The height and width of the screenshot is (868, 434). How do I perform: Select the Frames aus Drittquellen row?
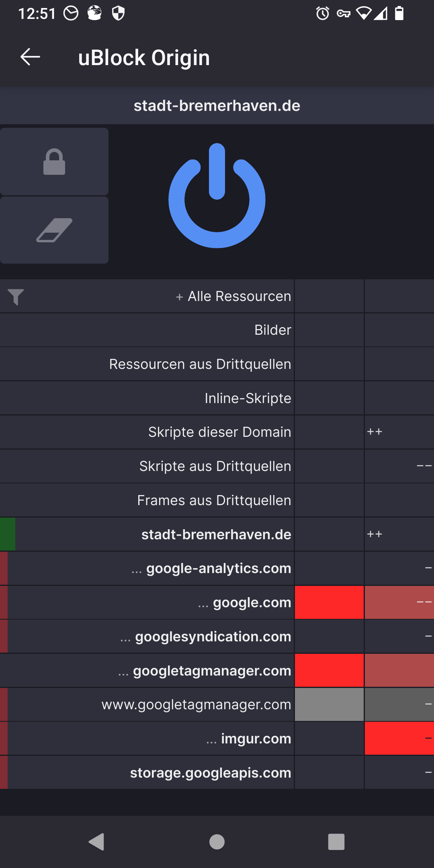[x=214, y=501]
